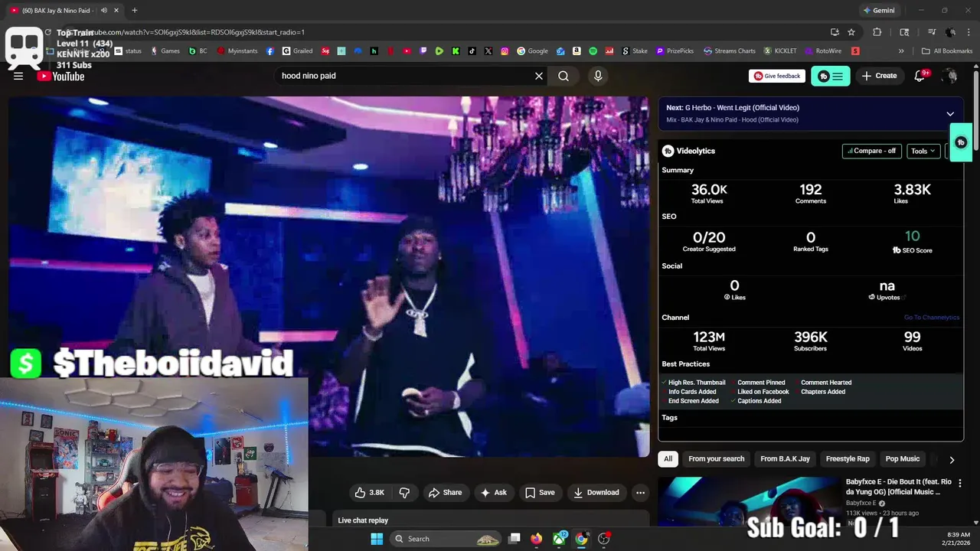Advance the filter chips with the right arrow
The image size is (980, 551).
coord(952,459)
